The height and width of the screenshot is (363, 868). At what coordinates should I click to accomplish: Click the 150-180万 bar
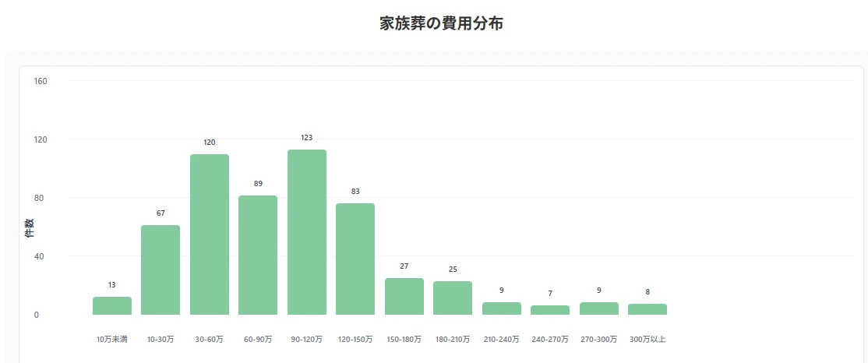click(404, 297)
